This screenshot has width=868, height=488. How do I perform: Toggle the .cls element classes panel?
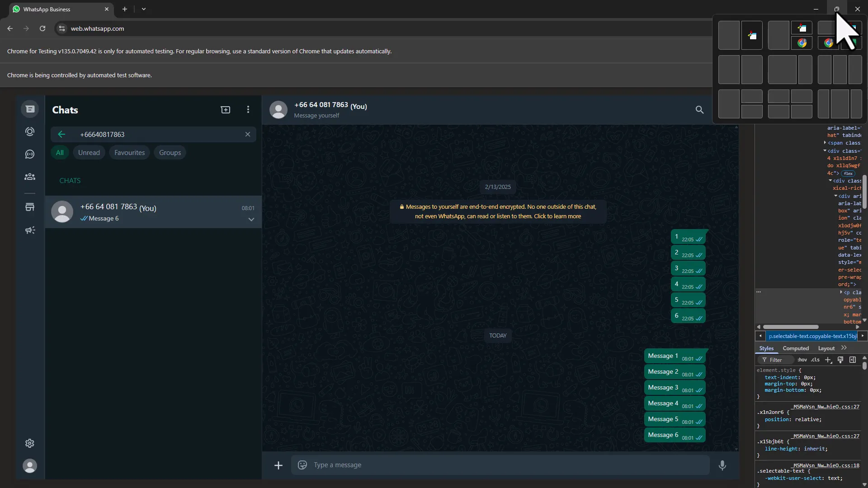[815, 360]
